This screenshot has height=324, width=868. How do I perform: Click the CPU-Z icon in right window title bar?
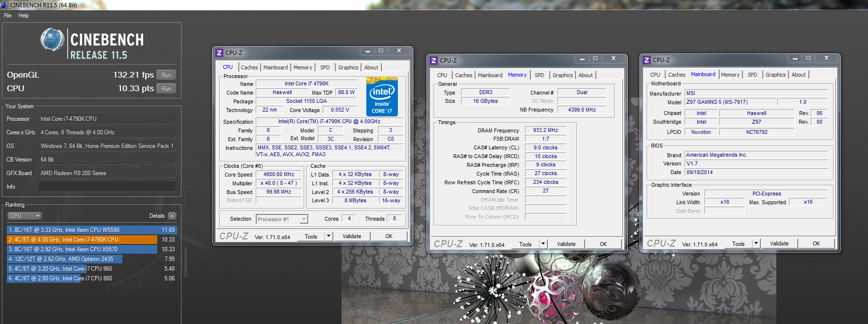[647, 60]
